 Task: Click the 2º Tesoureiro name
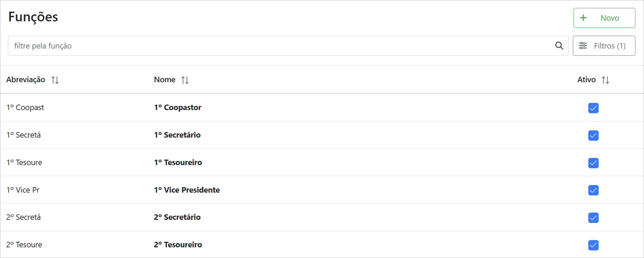click(178, 245)
